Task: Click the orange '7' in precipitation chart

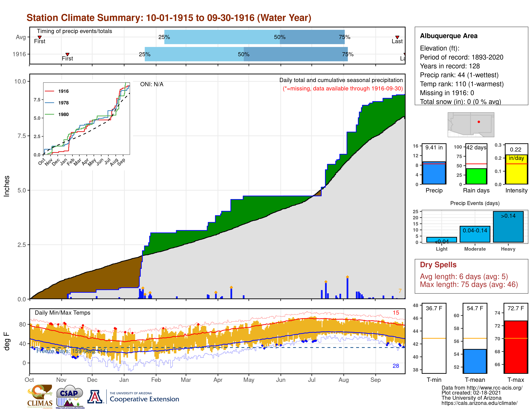Action: (400, 291)
